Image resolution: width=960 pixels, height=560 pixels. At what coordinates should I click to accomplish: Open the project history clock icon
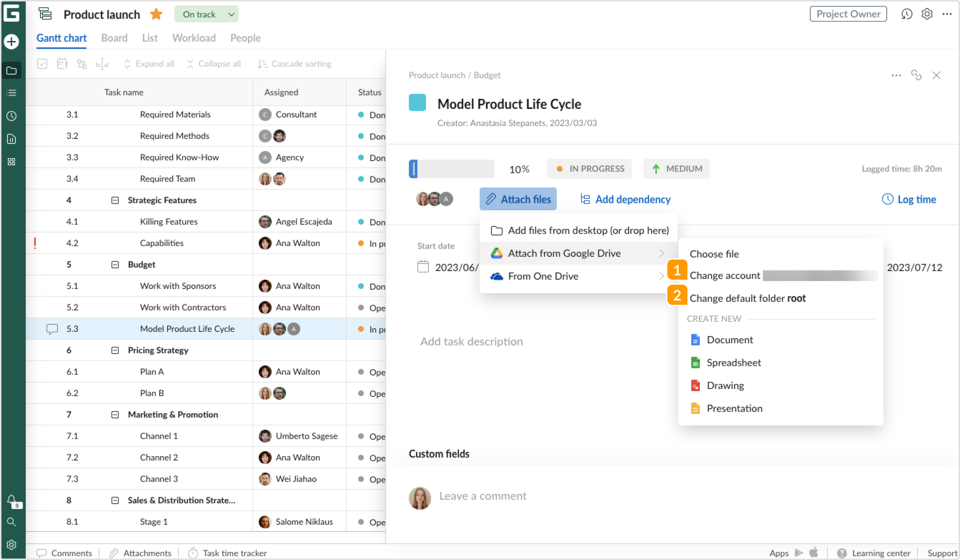click(x=907, y=14)
